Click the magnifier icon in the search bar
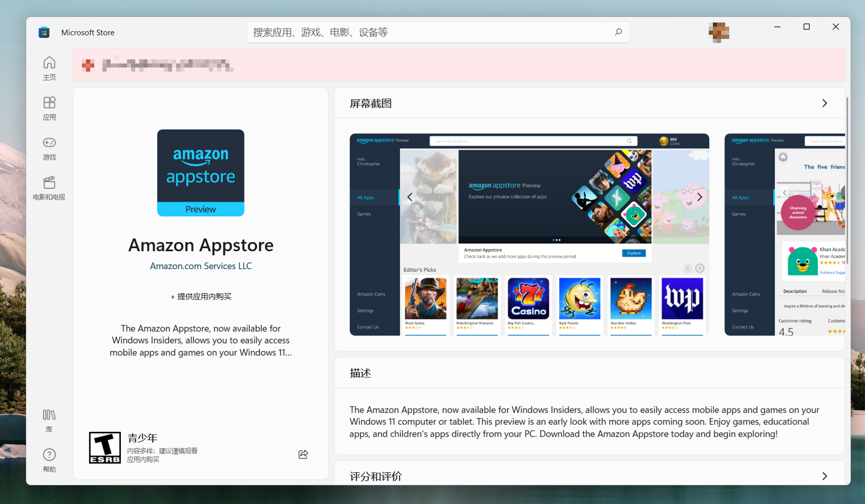 (618, 32)
